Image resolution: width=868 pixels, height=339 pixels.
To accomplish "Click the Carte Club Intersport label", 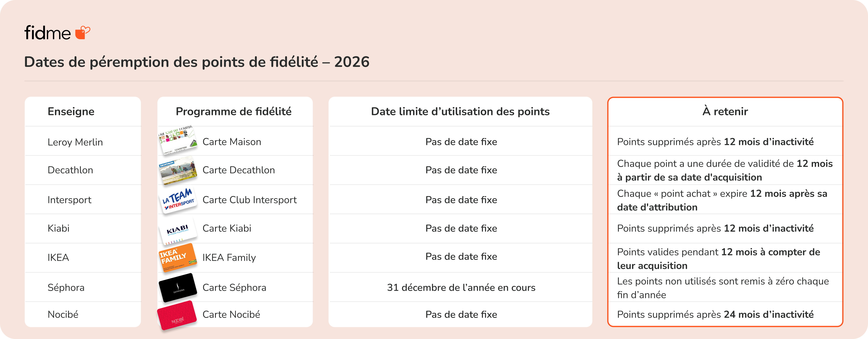I will click(249, 200).
